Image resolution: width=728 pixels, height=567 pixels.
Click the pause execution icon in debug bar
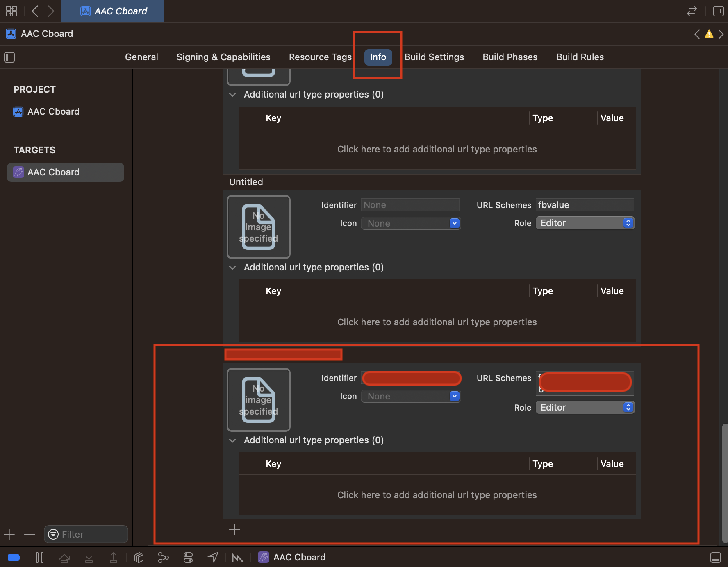(x=40, y=557)
